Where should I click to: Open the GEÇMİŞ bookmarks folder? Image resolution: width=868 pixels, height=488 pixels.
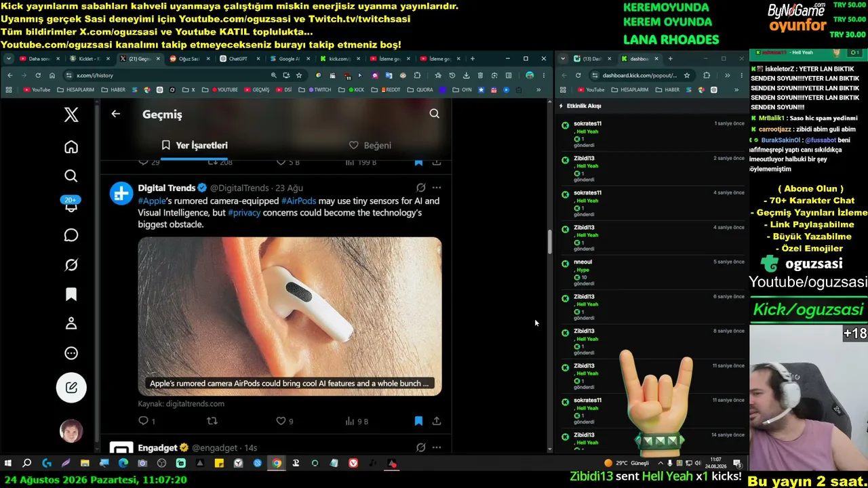257,90
